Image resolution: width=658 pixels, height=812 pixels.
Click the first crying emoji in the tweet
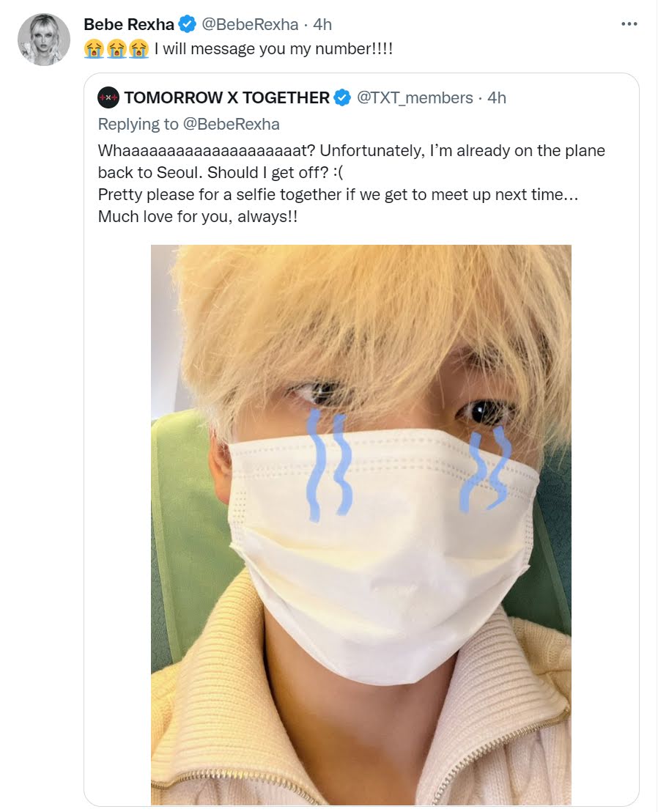coord(94,49)
